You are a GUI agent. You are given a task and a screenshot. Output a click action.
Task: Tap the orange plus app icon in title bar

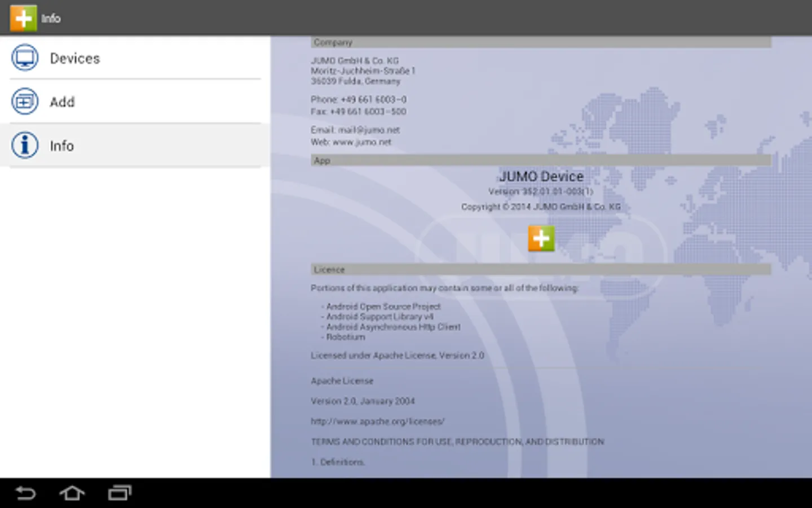23,18
